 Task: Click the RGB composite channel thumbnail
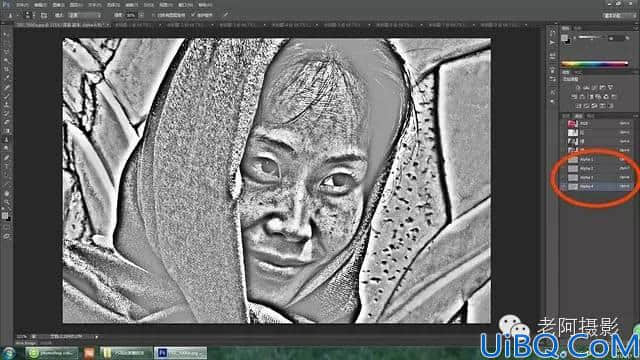(x=573, y=124)
